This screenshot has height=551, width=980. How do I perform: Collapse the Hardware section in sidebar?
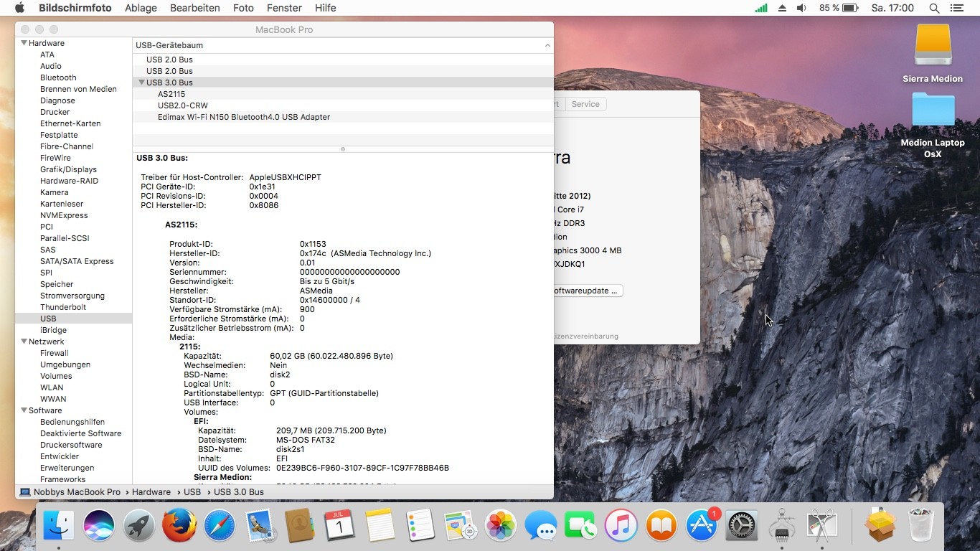coord(23,43)
